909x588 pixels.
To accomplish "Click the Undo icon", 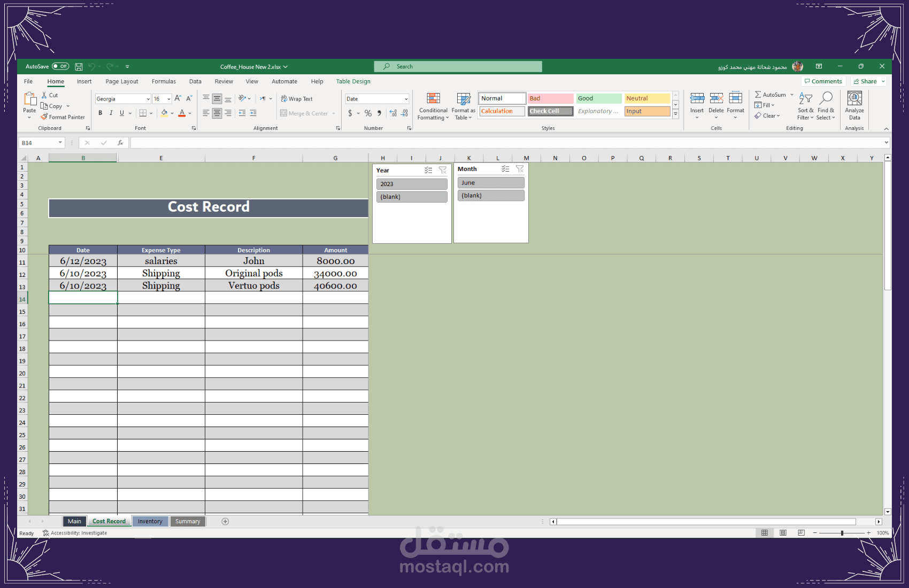I will (x=91, y=67).
